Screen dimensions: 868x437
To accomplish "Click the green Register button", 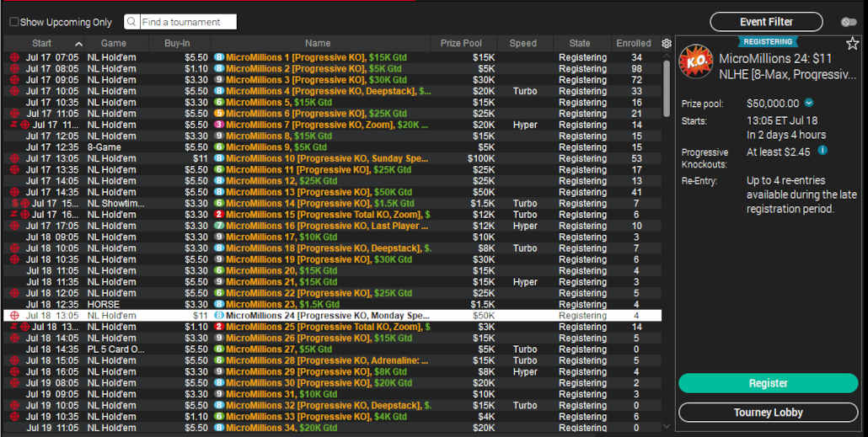I will coord(769,383).
